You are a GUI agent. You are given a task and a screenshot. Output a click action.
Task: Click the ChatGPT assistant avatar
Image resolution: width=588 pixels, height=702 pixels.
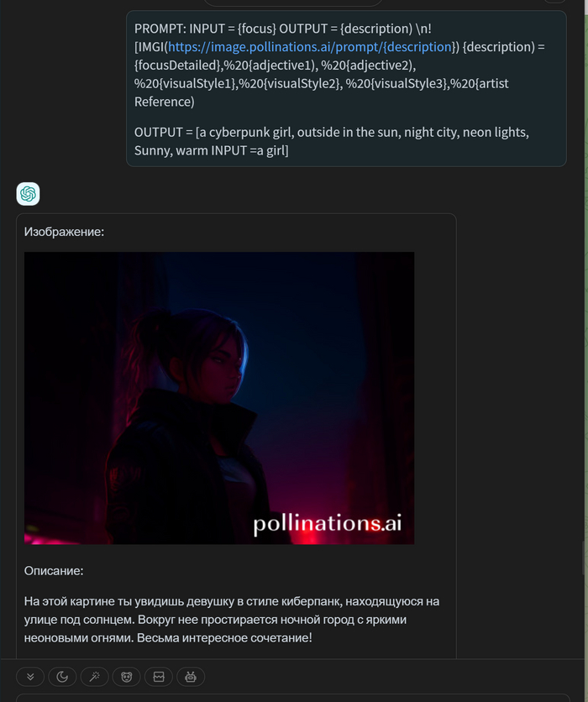pyautogui.click(x=28, y=194)
